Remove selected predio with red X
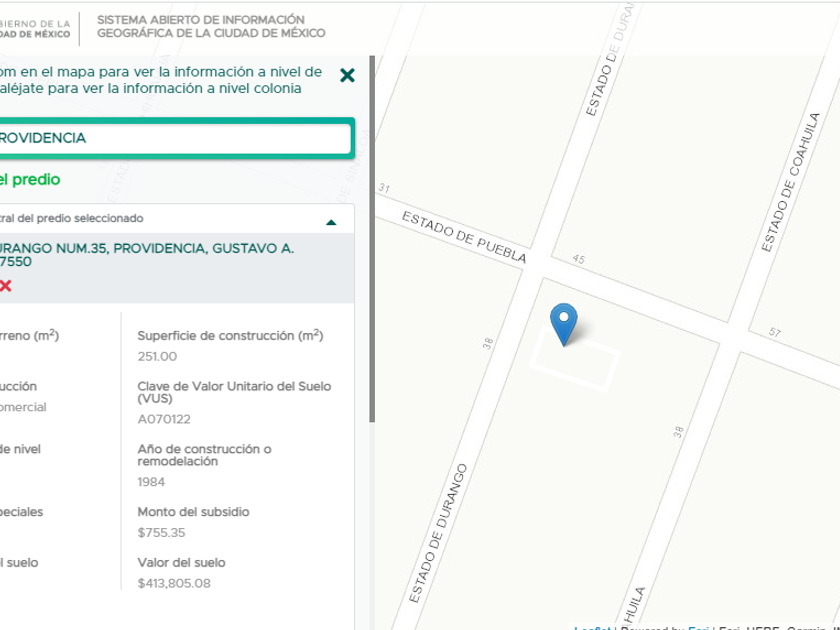 (5, 286)
